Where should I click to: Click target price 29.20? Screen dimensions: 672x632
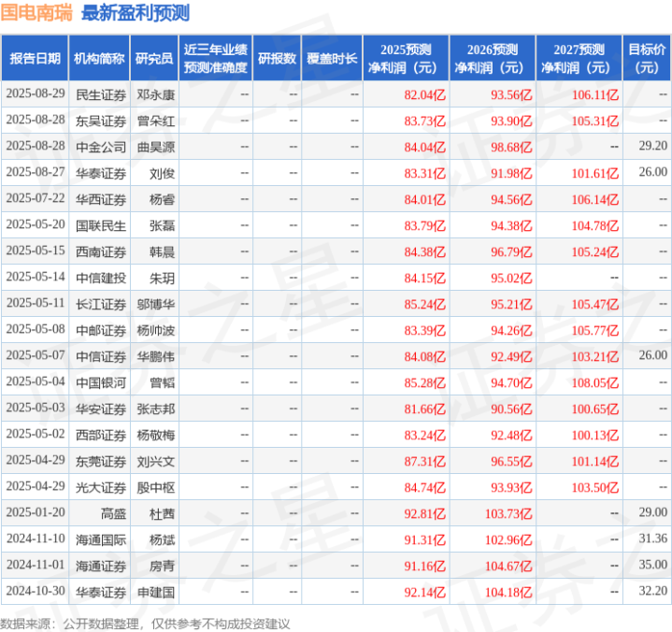652,146
